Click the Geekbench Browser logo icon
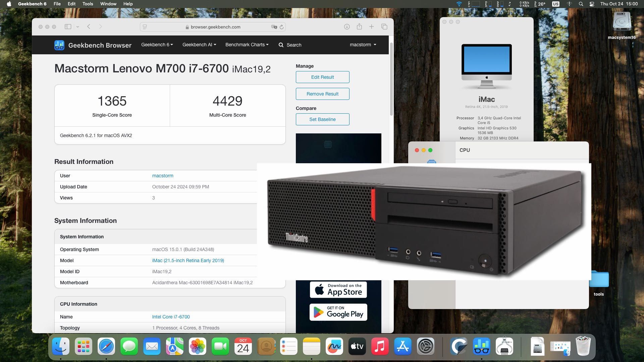 59,45
